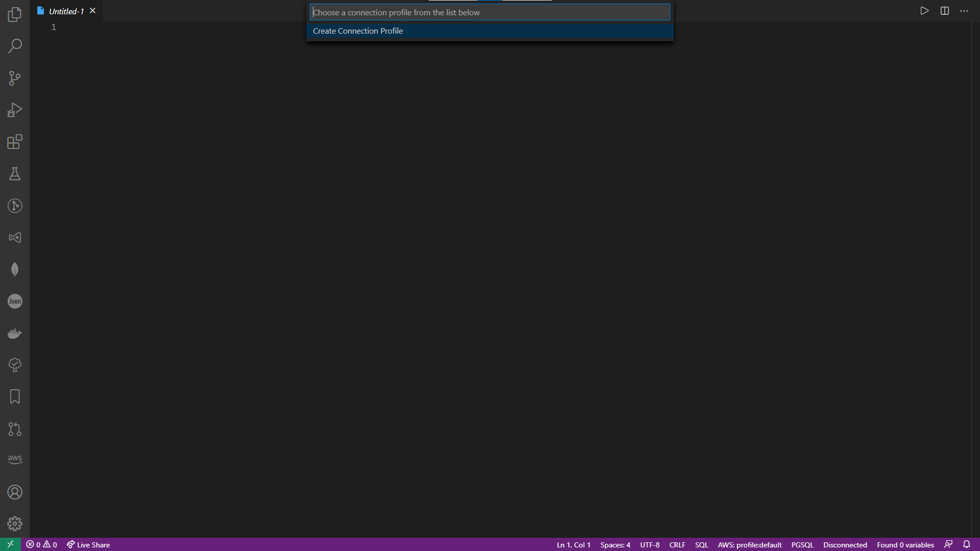This screenshot has width=980, height=551.
Task: Change language mode from SQL
Action: [x=701, y=544]
